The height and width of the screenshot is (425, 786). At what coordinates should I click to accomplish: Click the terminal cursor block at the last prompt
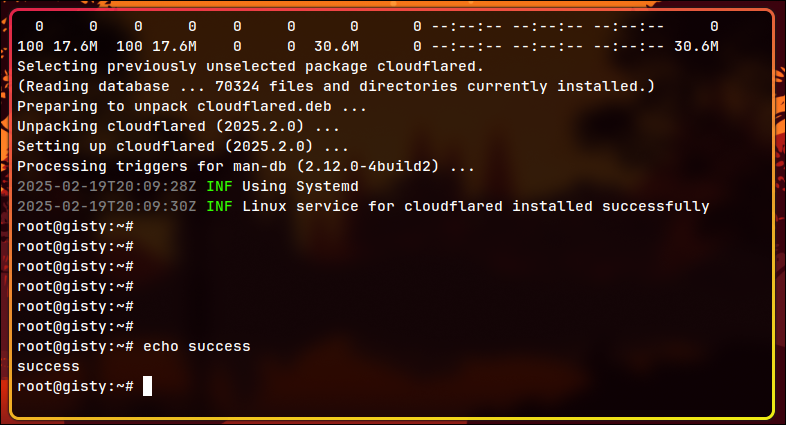(147, 386)
